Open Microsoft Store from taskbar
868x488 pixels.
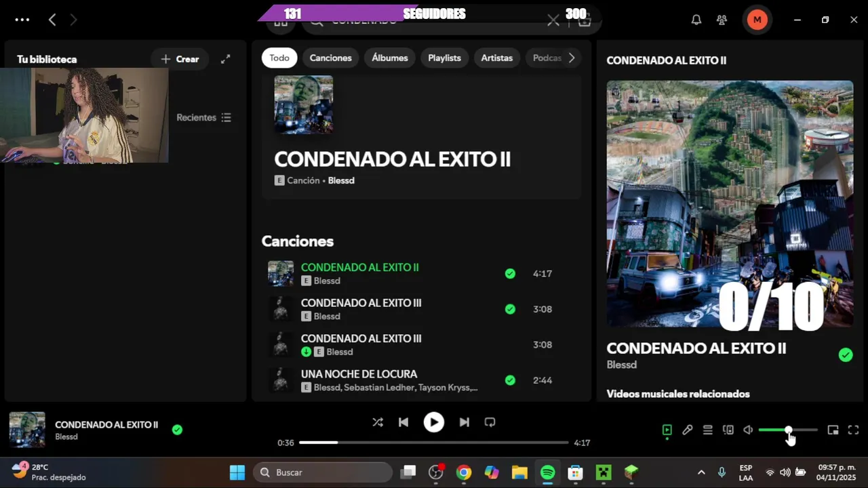click(575, 472)
